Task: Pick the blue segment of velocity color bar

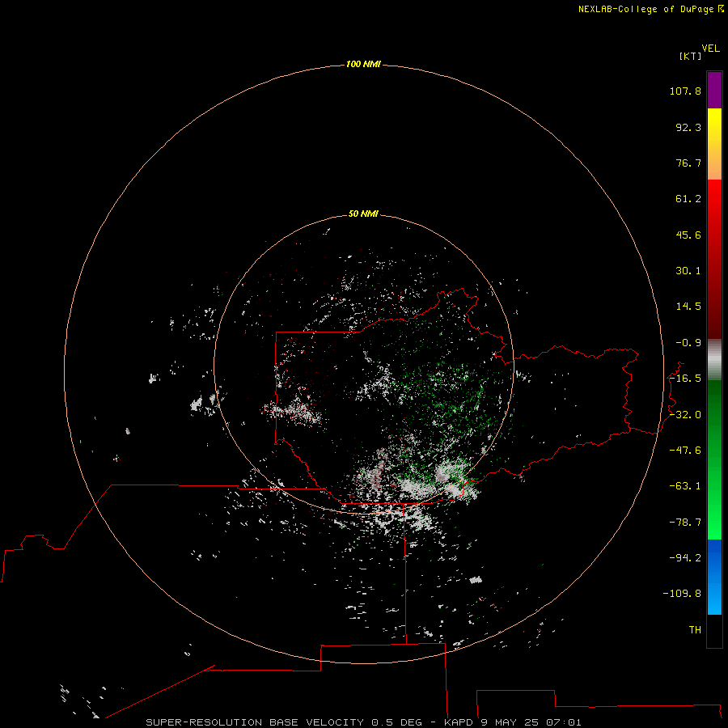Action: (x=714, y=577)
